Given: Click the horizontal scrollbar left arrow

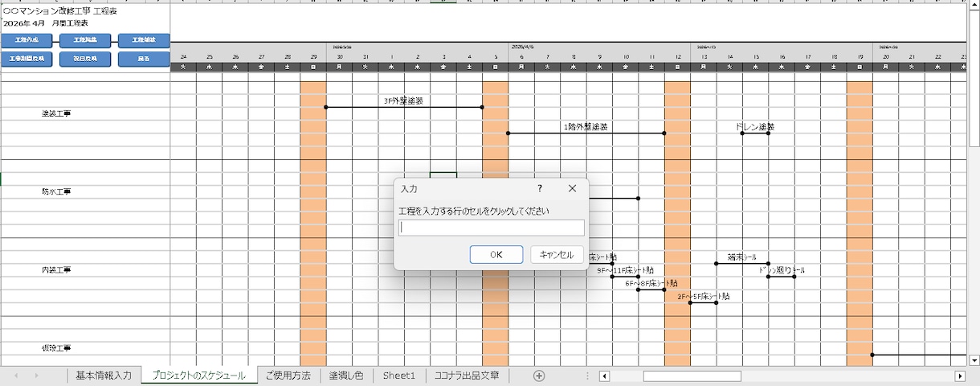Looking at the screenshot, I should (605, 376).
